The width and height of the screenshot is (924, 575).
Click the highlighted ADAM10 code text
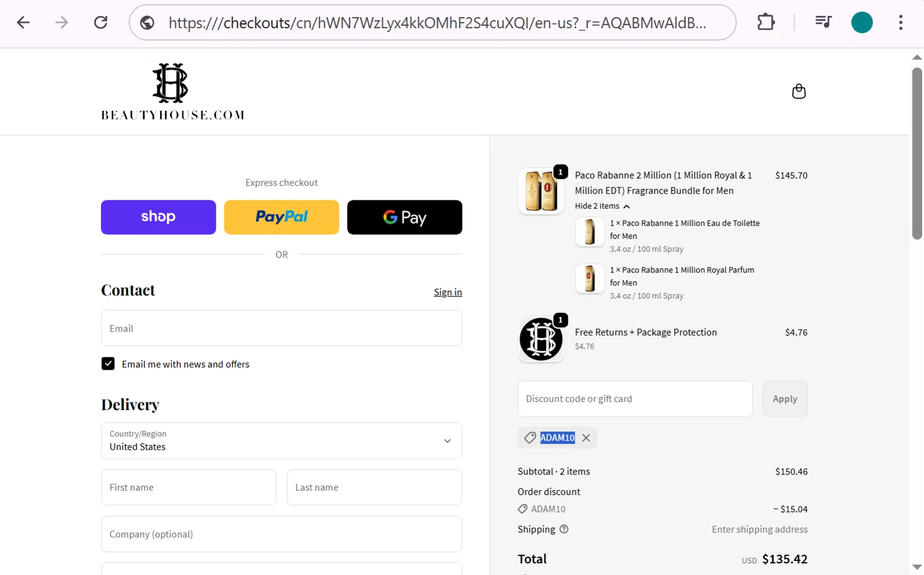pyautogui.click(x=557, y=438)
